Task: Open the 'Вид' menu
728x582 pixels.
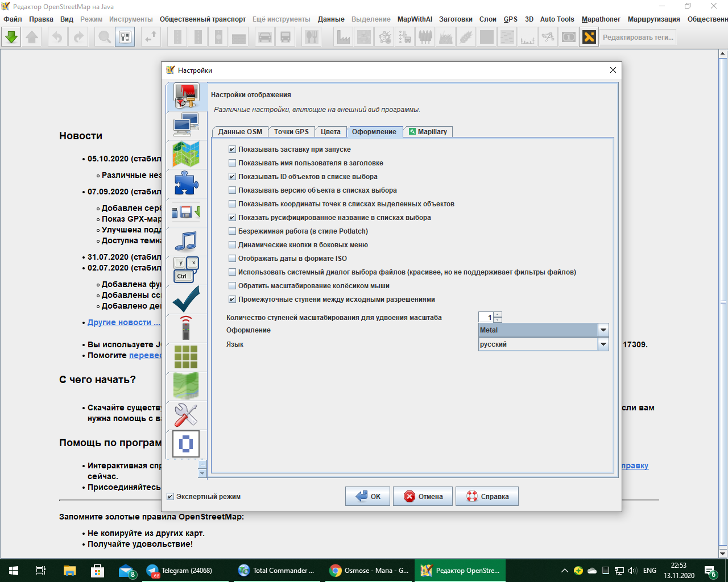Action: pos(67,19)
